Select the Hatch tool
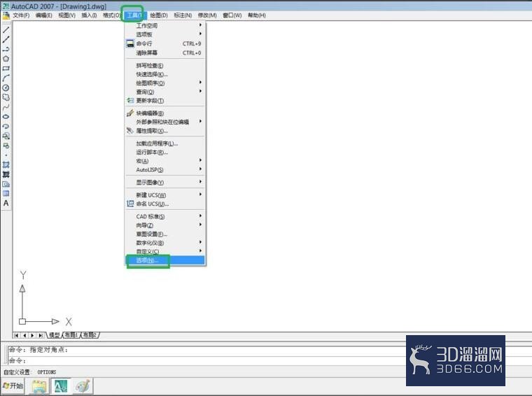532x396 pixels. 6,165
